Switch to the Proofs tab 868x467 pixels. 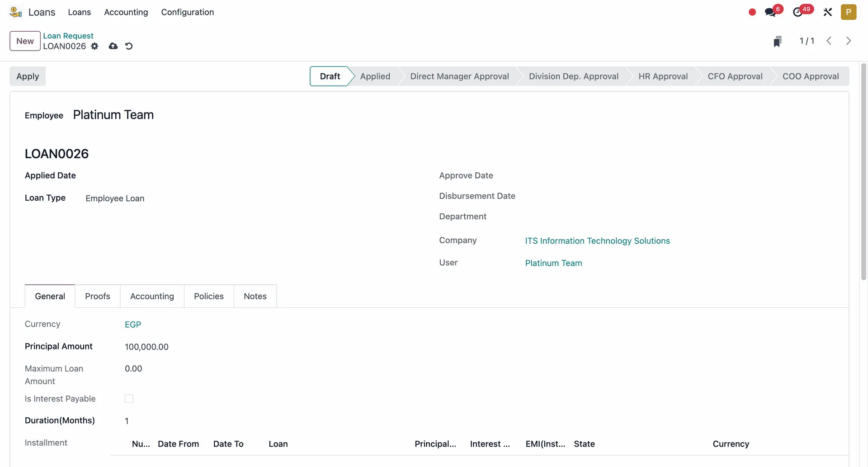98,296
